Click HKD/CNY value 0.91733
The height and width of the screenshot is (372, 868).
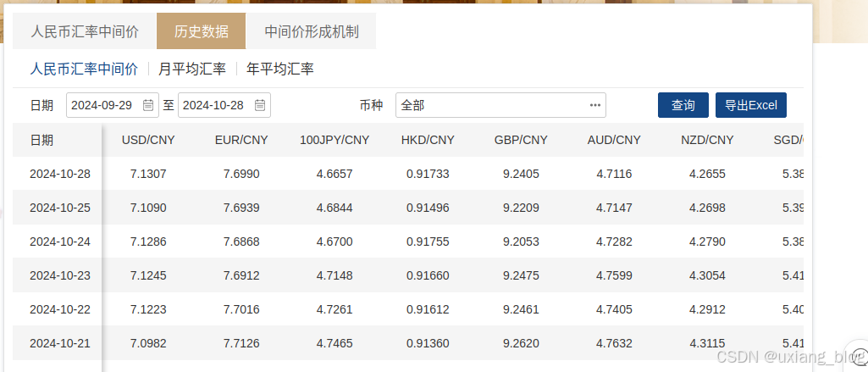click(x=428, y=174)
